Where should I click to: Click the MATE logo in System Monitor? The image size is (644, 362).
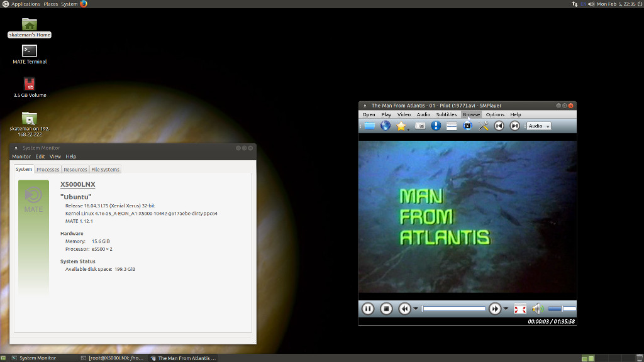33,200
